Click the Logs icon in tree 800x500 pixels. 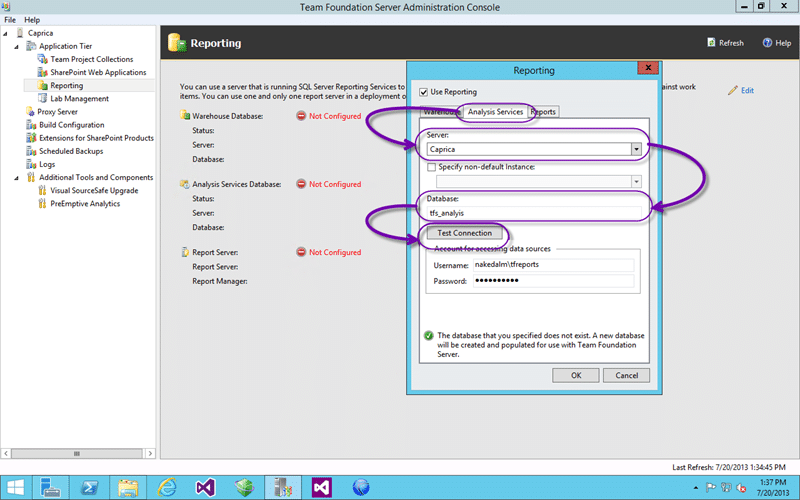coord(31,164)
